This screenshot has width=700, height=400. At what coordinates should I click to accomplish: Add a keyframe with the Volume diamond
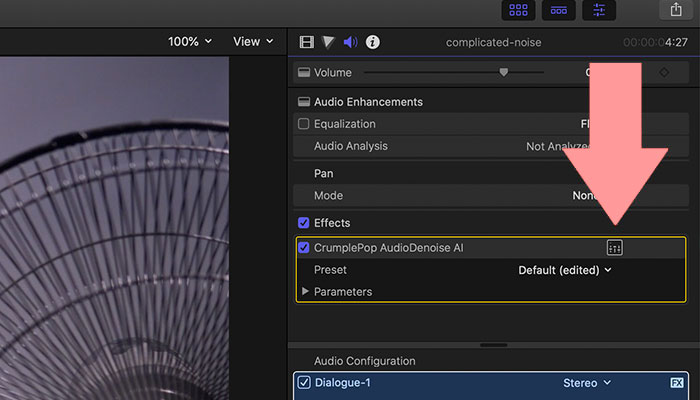[x=664, y=72]
